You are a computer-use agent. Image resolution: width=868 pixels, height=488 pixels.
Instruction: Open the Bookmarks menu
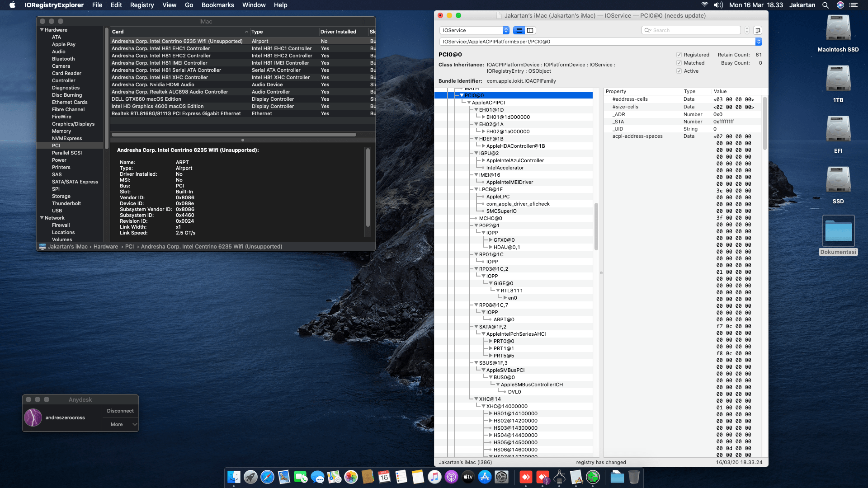217,5
